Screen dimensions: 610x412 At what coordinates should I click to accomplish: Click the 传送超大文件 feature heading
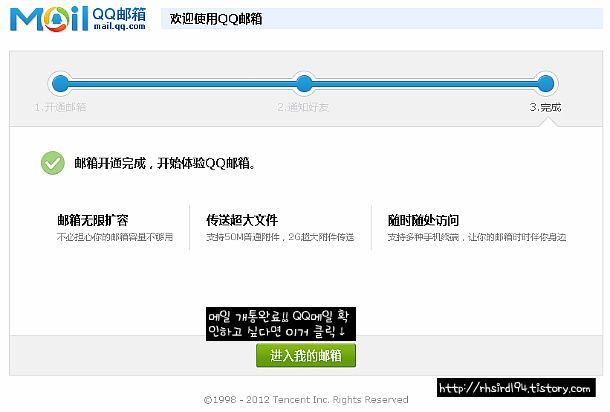[242, 220]
